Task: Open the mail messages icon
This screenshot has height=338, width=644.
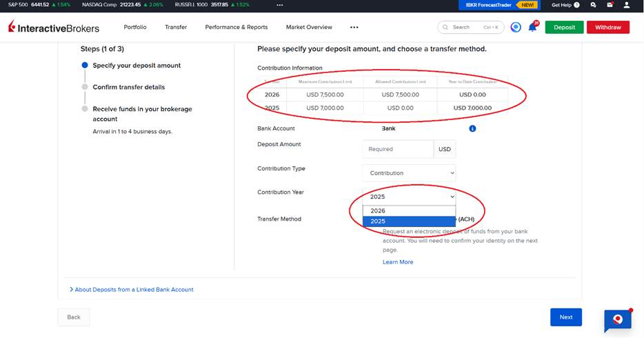Action: tap(610, 5)
